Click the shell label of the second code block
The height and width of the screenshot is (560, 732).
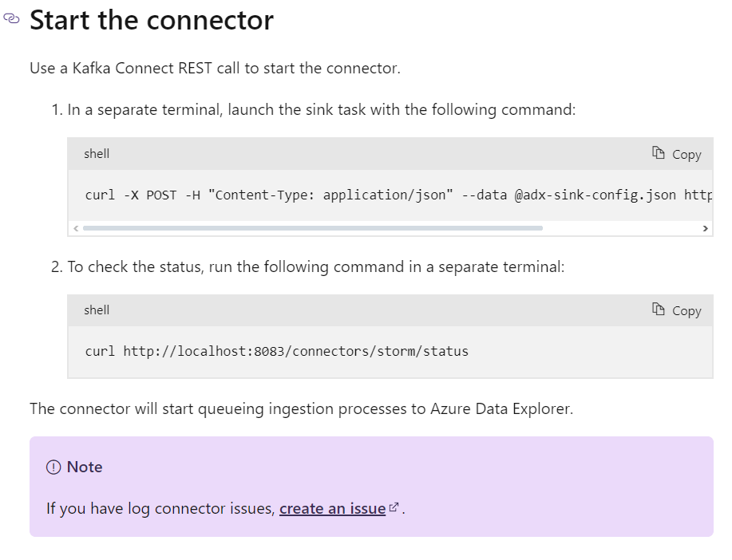97,310
